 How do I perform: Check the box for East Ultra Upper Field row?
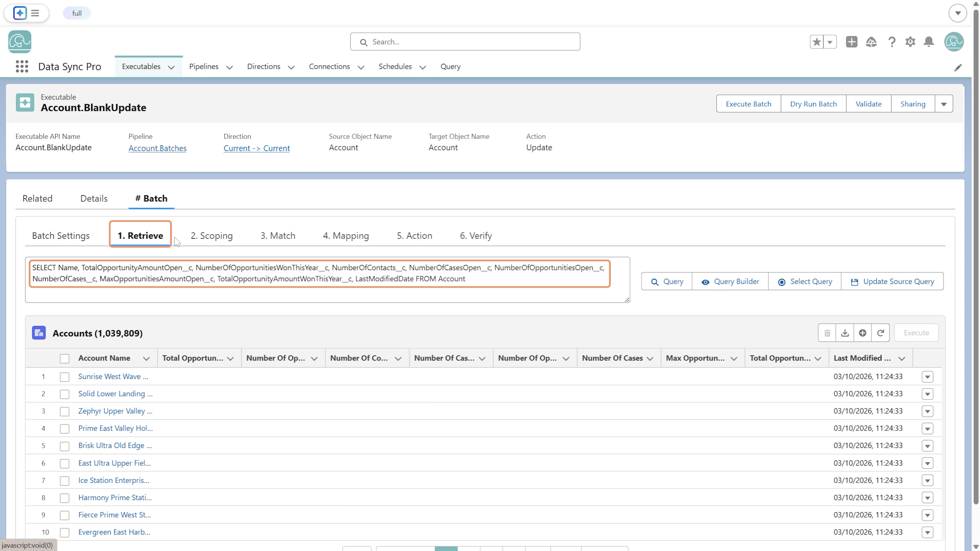pos(65,463)
